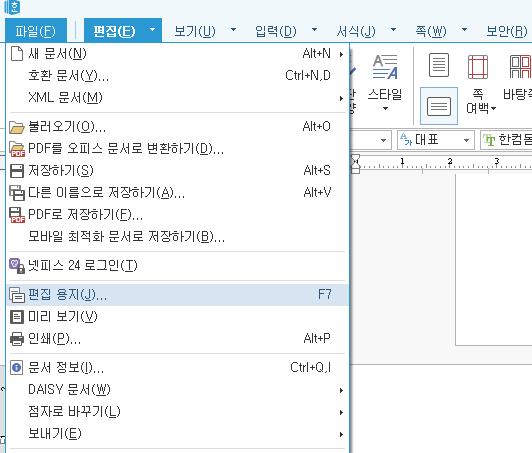Open 문서 정보(I)... entry
532x453 pixels.
click(177, 367)
